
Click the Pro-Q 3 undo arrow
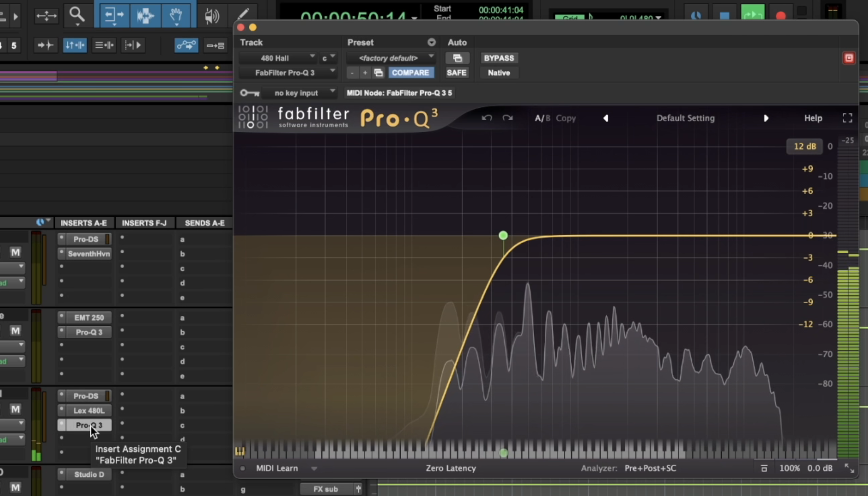coord(487,118)
